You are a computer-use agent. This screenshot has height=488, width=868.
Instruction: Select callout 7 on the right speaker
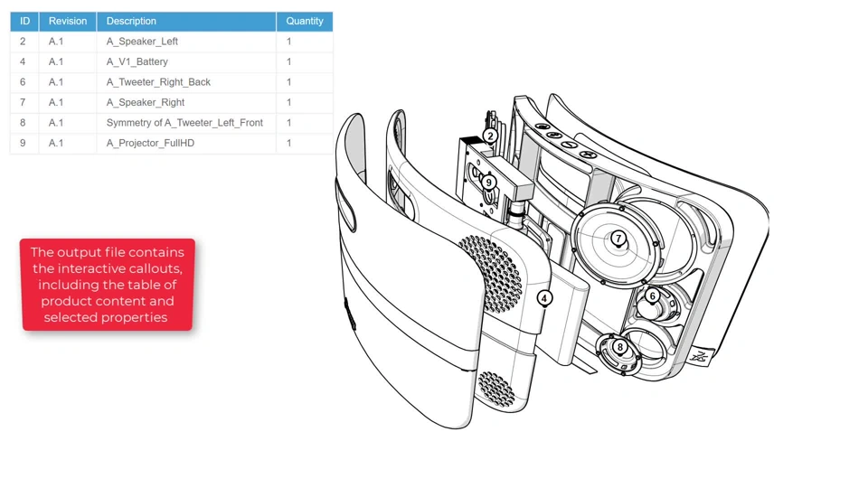[618, 239]
